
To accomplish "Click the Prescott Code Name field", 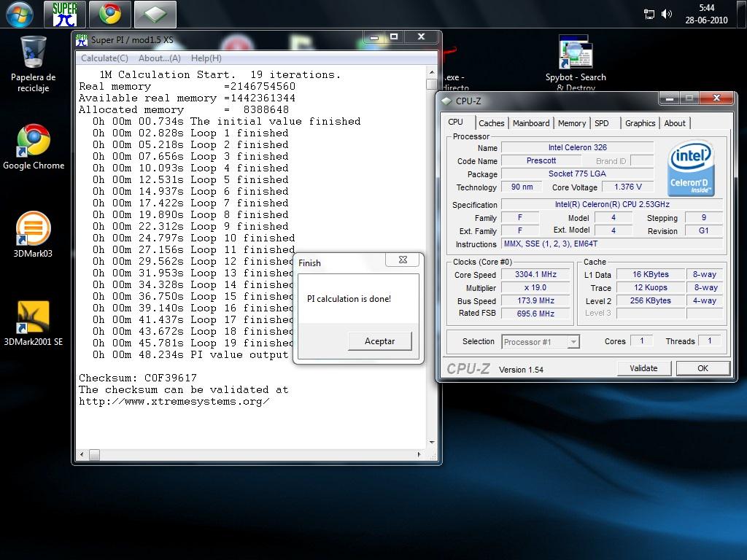I will (x=541, y=161).
